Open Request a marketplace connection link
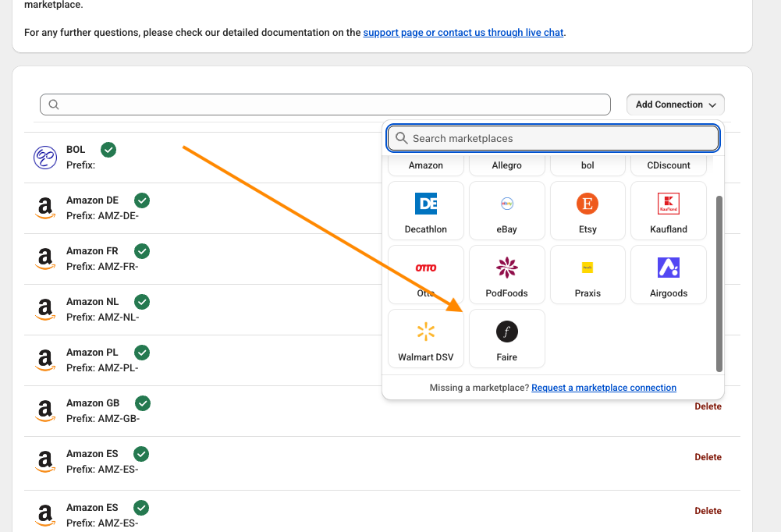 coord(604,388)
